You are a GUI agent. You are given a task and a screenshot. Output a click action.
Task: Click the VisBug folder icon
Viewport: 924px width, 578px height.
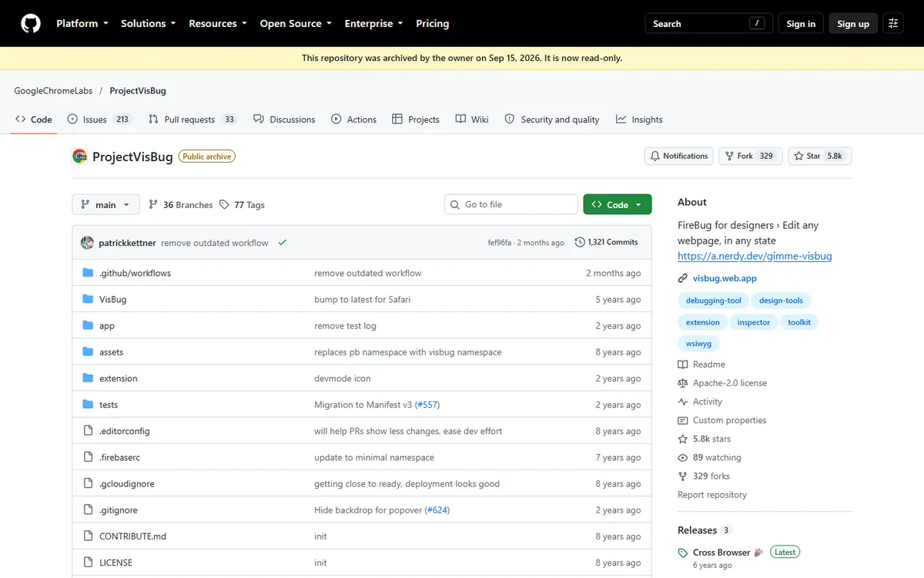(88, 299)
